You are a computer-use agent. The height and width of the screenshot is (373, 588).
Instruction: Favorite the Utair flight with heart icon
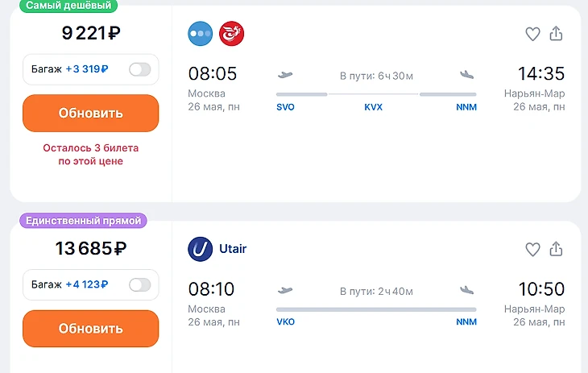point(532,250)
